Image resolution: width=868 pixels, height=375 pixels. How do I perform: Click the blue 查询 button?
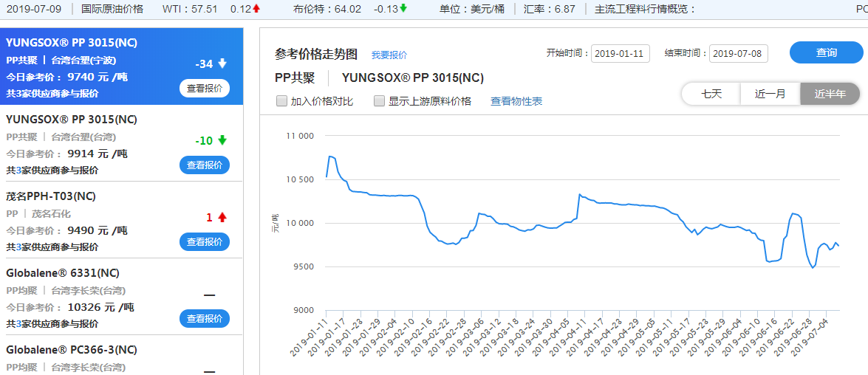[x=826, y=53]
